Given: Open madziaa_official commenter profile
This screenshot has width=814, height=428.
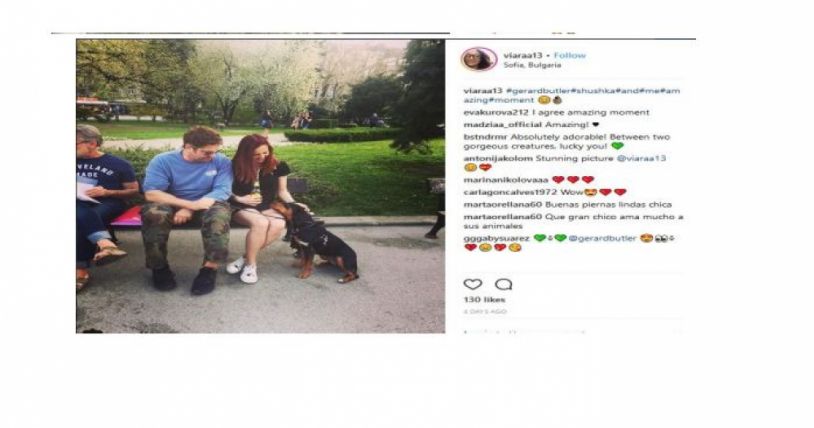Looking at the screenshot, I should pos(503,125).
